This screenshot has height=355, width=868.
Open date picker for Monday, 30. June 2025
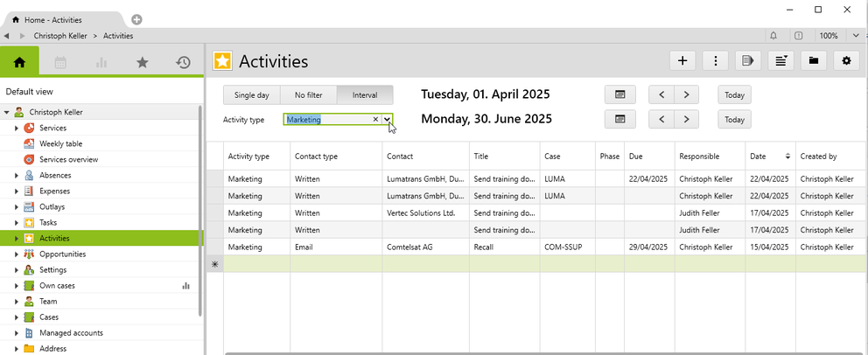click(620, 119)
